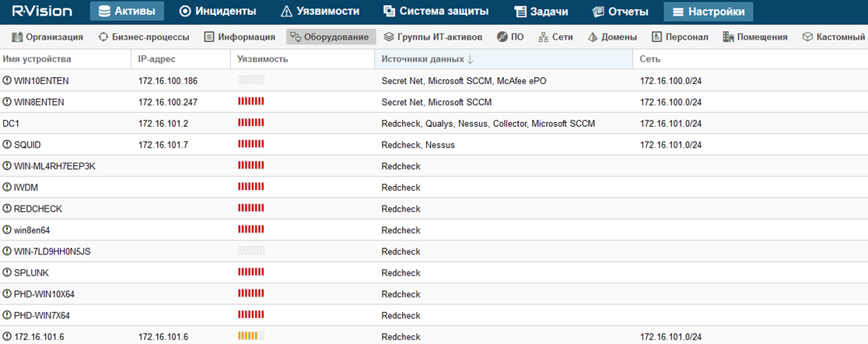Viewport: 868px width, 344px height.
Task: Click the red vulnerability bar for DC1
Action: click(x=250, y=124)
